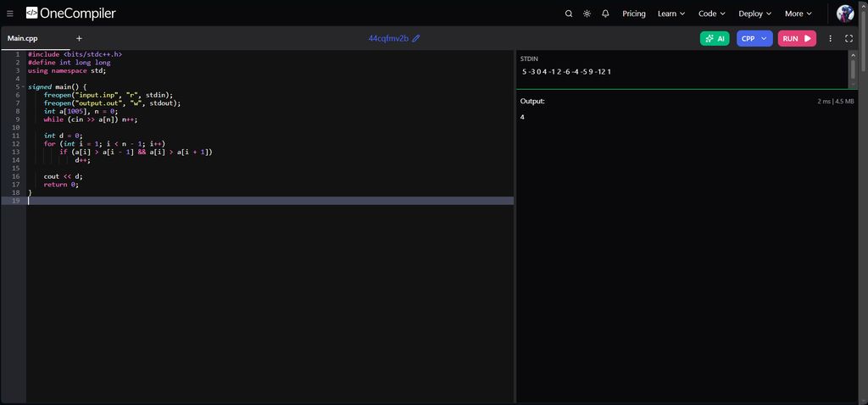Screen dimensions: 868x405
Task: Click the '2 ms | 4.5 MB' stats
Action: 835,102
